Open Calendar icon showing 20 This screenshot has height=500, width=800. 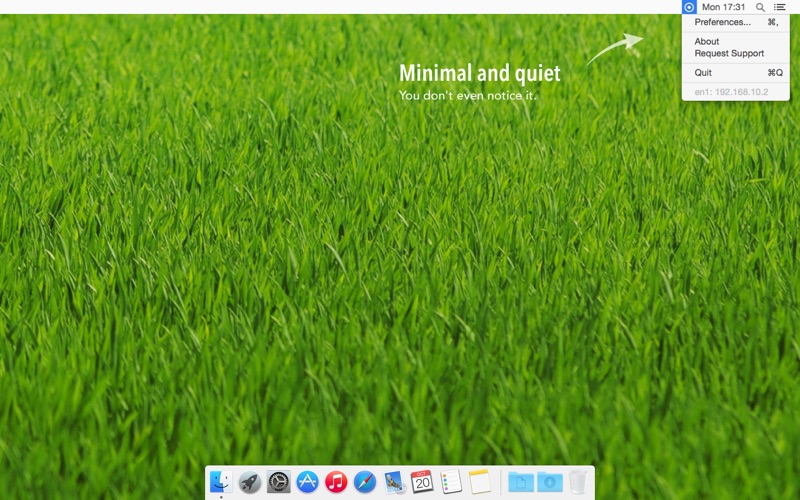click(422, 482)
